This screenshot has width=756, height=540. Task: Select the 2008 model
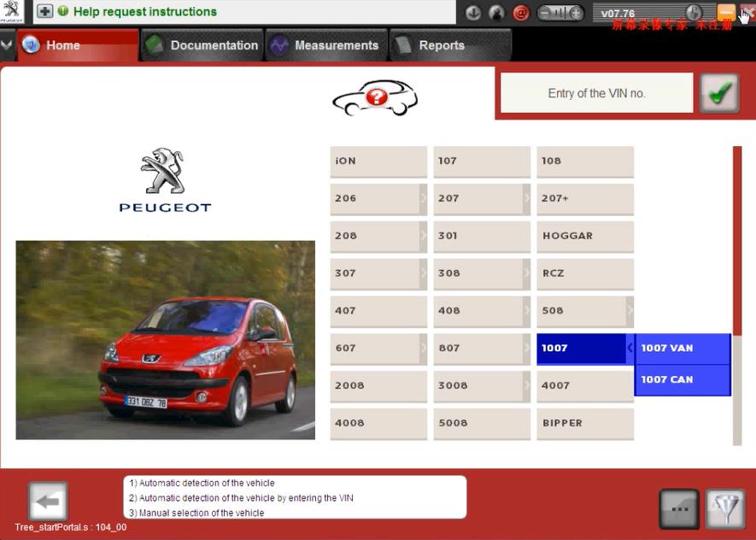click(x=378, y=385)
